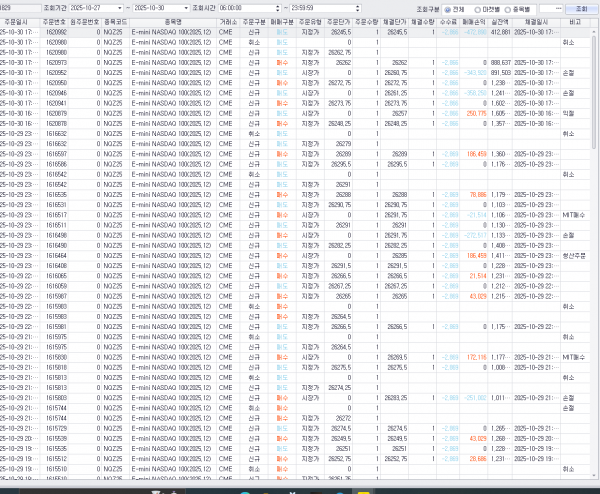Sort by 종목명 column header

point(173,22)
